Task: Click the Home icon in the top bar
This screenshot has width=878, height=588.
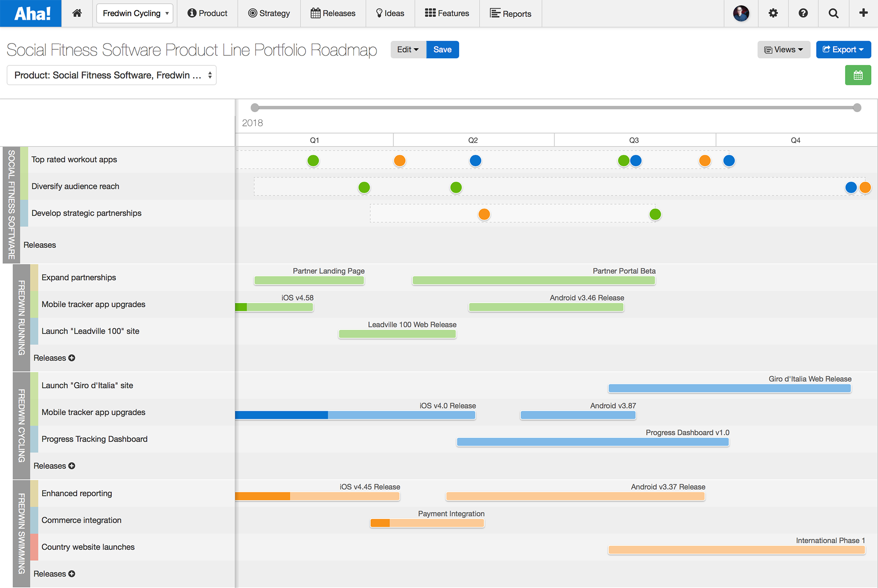Action: tap(77, 13)
